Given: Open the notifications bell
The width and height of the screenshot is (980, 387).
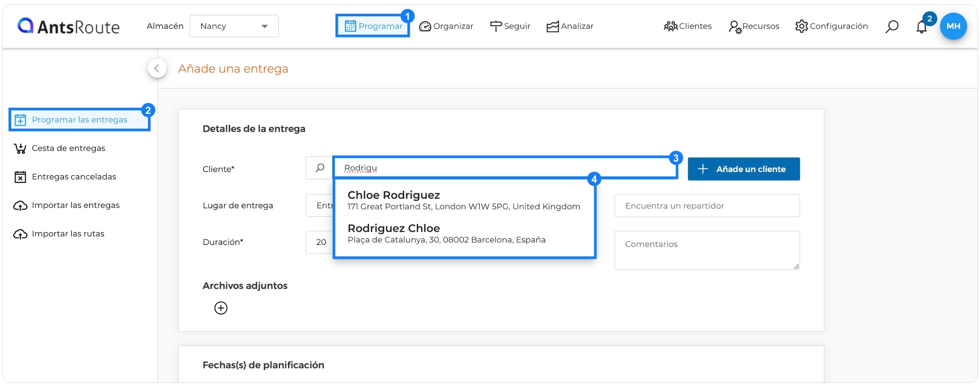Looking at the screenshot, I should tap(921, 26).
